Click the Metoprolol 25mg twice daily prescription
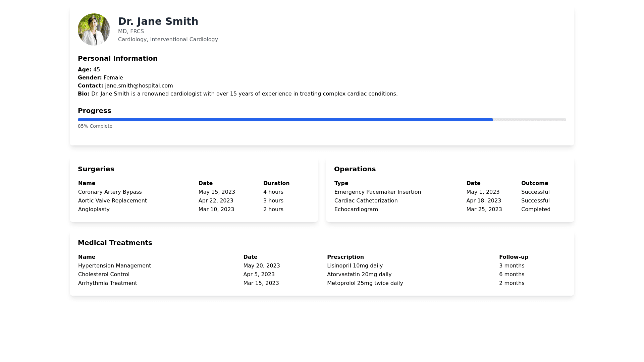This screenshot has width=644, height=362. click(x=365, y=283)
